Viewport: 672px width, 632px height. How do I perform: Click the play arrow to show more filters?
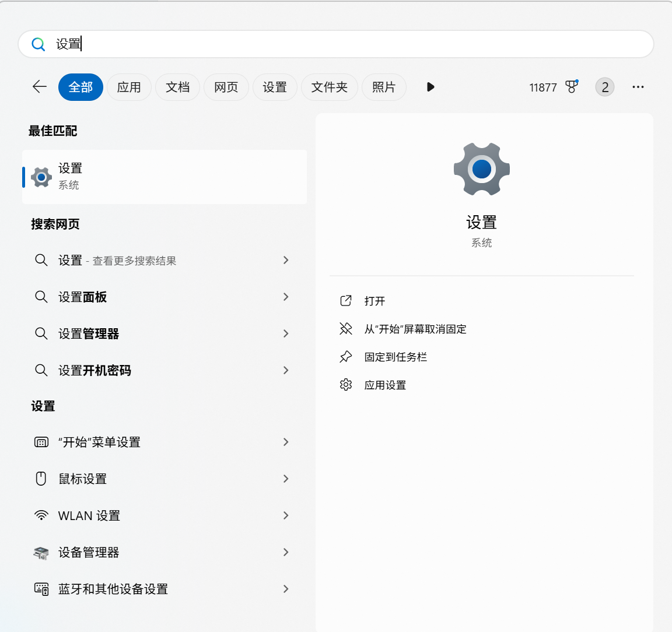click(430, 87)
